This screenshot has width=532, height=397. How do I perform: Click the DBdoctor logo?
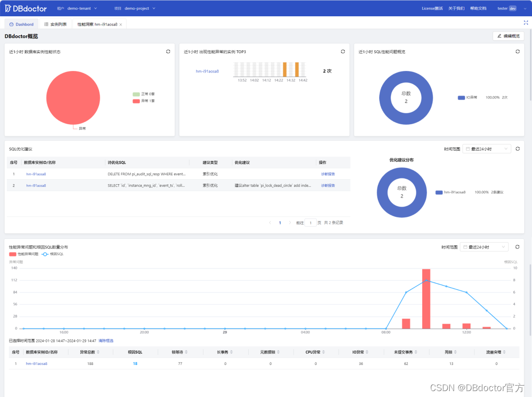point(26,8)
